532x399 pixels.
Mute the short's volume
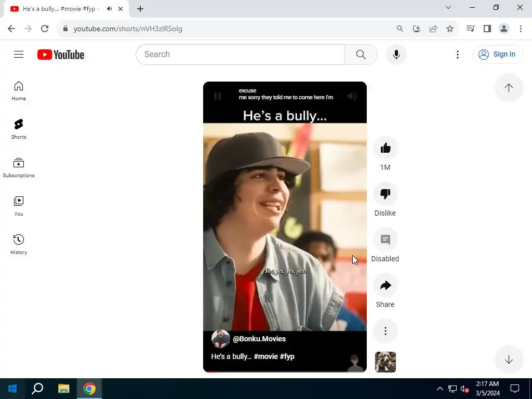[x=352, y=96]
